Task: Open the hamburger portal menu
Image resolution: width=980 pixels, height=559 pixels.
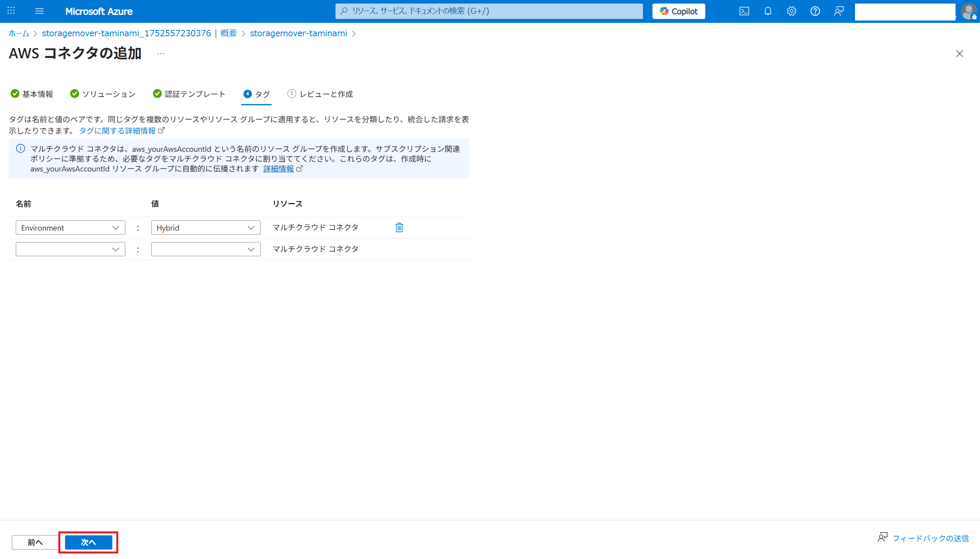Action: pyautogui.click(x=39, y=11)
